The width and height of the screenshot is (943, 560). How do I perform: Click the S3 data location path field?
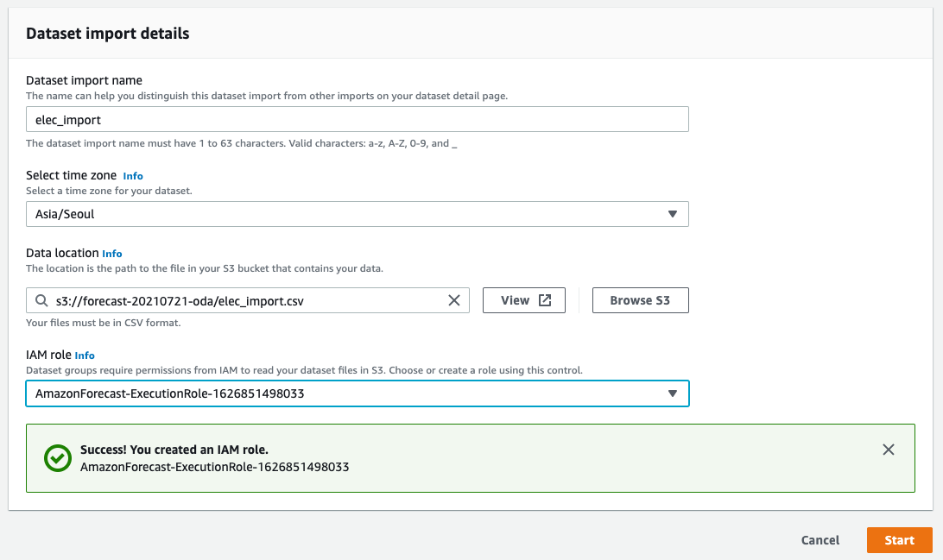246,300
